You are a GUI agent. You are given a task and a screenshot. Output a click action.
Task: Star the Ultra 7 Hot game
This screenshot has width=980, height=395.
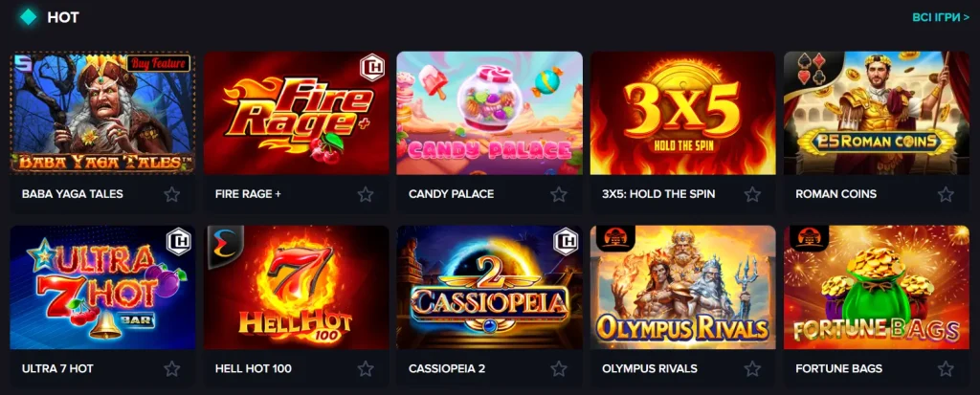(172, 369)
